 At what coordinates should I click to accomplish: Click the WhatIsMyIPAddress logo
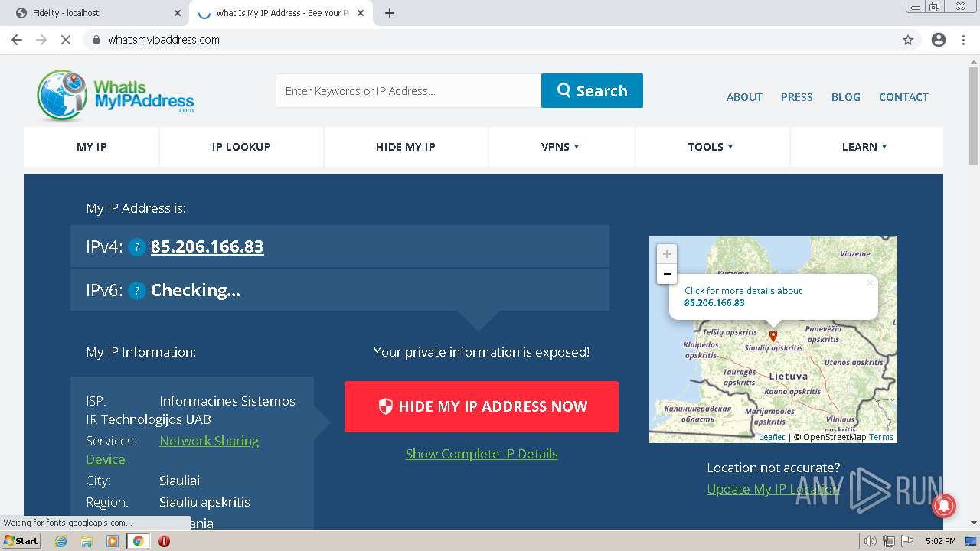(x=116, y=96)
